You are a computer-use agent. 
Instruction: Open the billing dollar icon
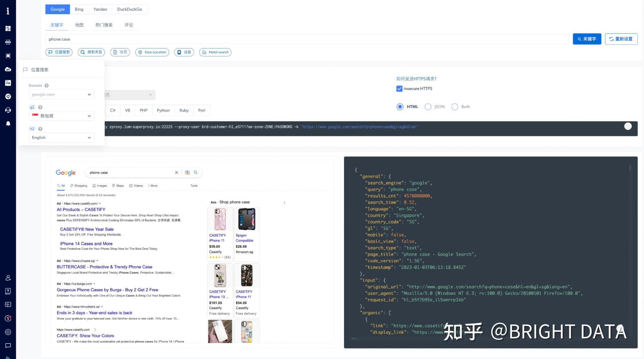(x=8, y=318)
